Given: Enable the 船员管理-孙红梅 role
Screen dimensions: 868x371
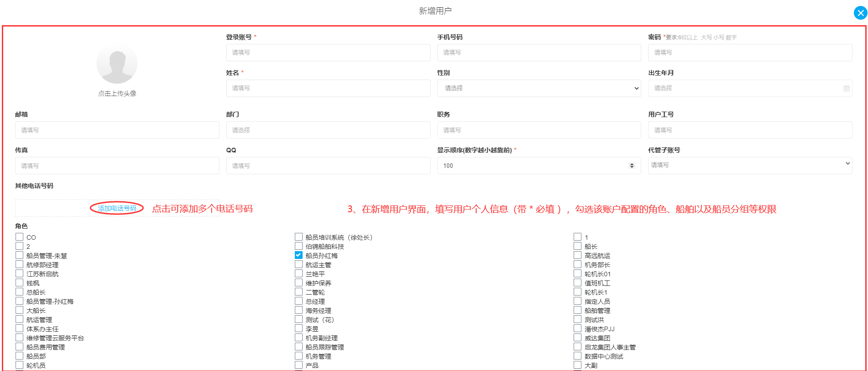Looking at the screenshot, I should point(19,301).
